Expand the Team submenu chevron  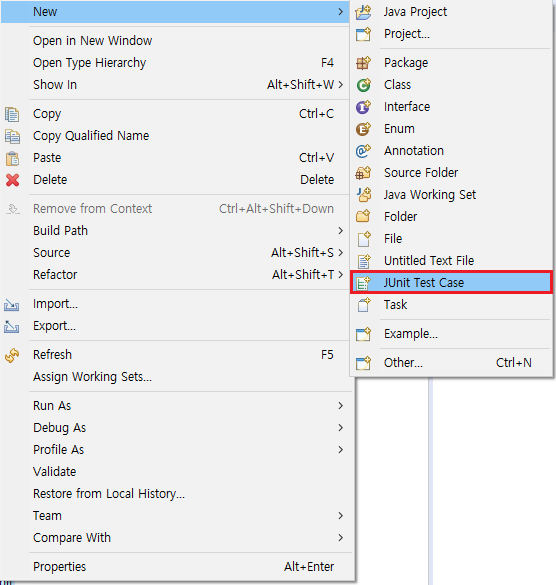coord(340,516)
